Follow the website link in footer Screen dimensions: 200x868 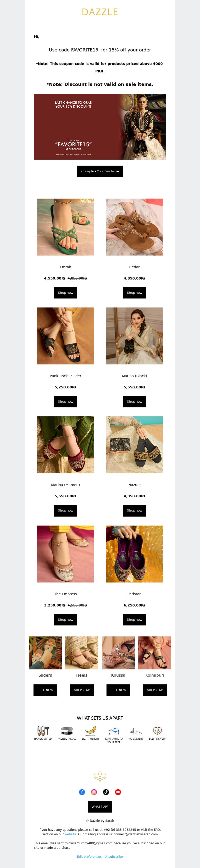70,834
